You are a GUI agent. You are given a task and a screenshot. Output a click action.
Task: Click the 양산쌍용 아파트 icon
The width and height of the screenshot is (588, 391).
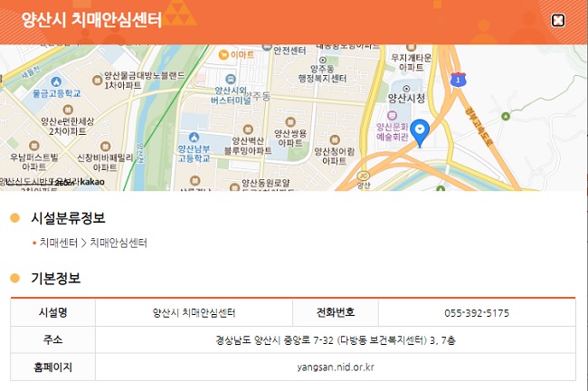point(290,122)
